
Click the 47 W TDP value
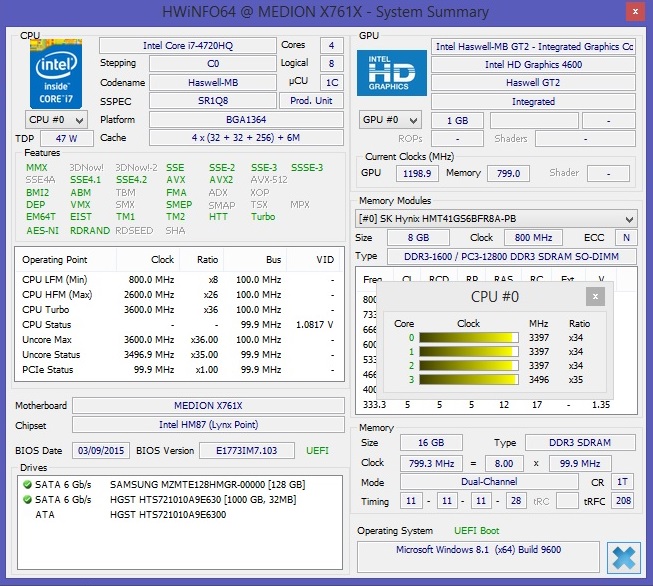point(67,138)
